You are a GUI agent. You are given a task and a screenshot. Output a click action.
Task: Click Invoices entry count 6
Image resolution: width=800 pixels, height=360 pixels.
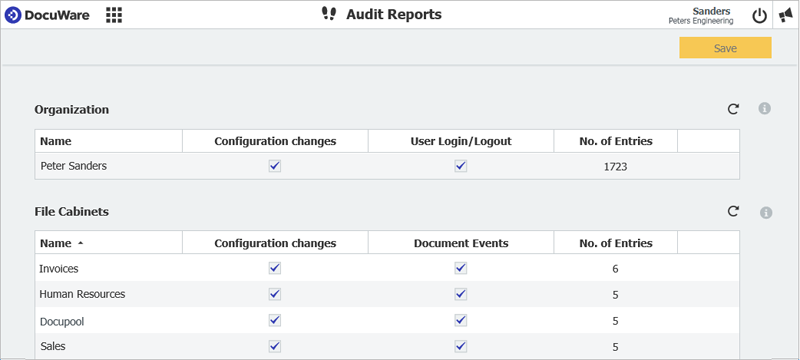point(615,269)
